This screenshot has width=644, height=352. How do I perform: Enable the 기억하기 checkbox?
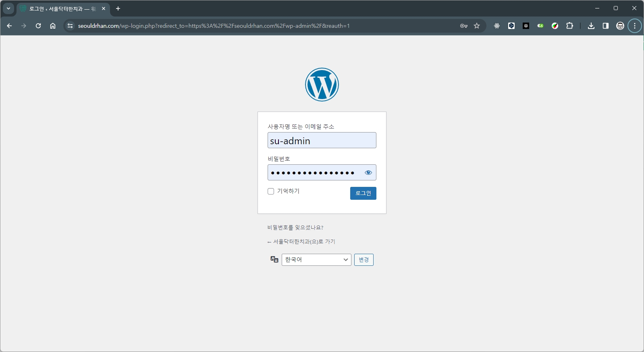271,191
